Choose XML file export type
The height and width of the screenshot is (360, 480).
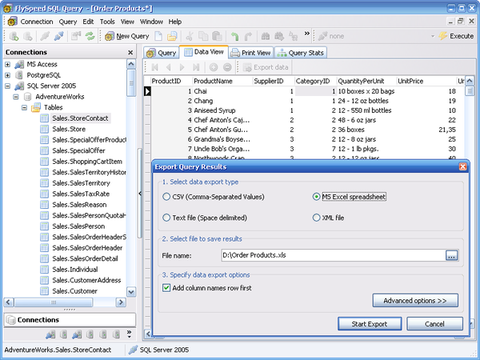pyautogui.click(x=328, y=218)
